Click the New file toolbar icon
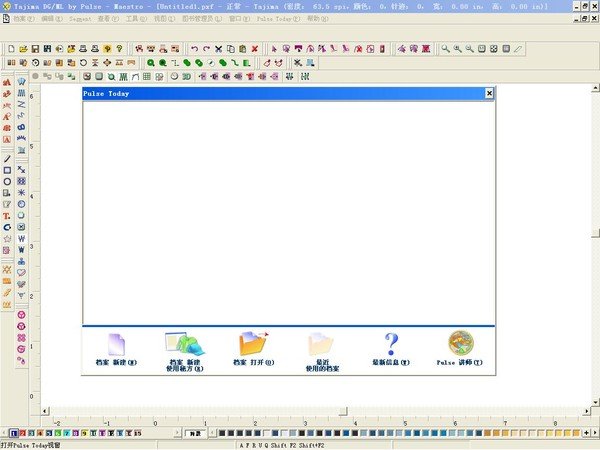Screen dimensions: 600x450 11,49
